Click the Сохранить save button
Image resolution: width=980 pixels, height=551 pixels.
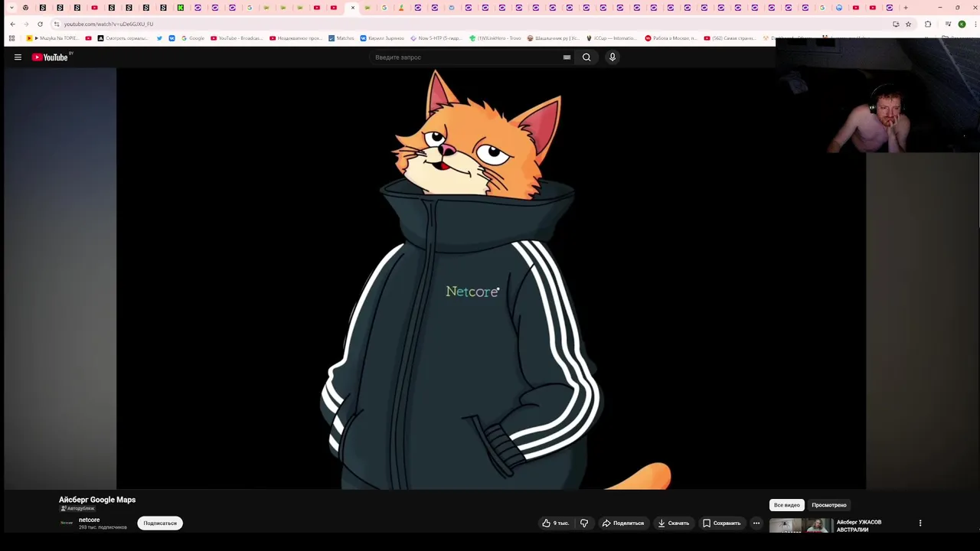(x=722, y=523)
